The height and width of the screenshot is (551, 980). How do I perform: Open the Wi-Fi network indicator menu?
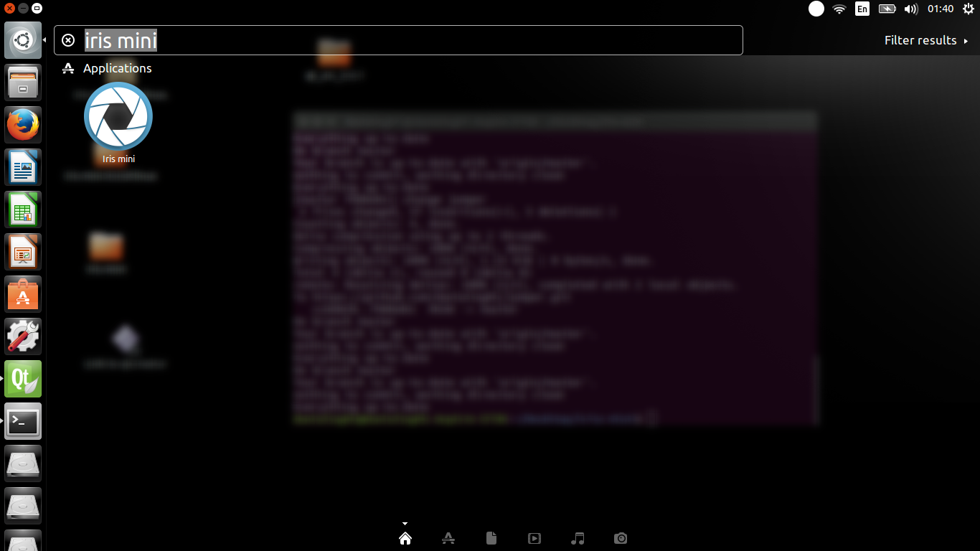839,9
